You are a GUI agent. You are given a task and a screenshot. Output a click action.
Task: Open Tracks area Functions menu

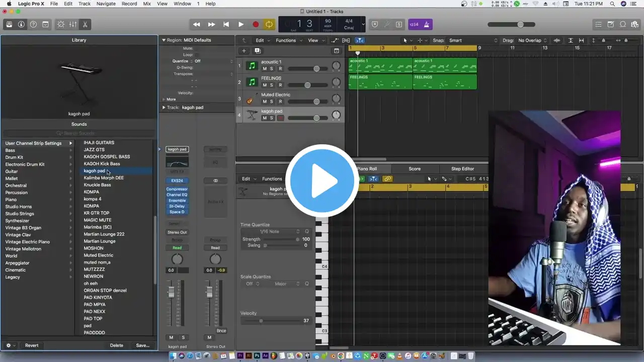pos(289,40)
